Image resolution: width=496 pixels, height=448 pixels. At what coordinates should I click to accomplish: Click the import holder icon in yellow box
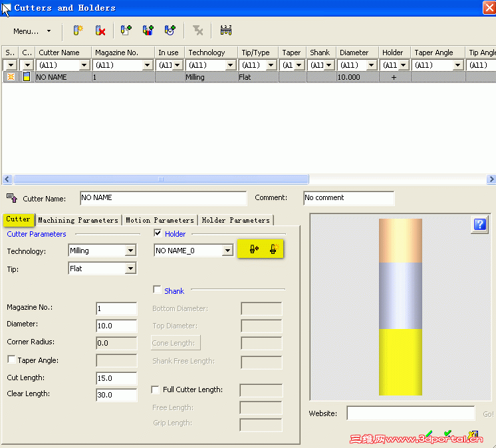[x=255, y=249]
